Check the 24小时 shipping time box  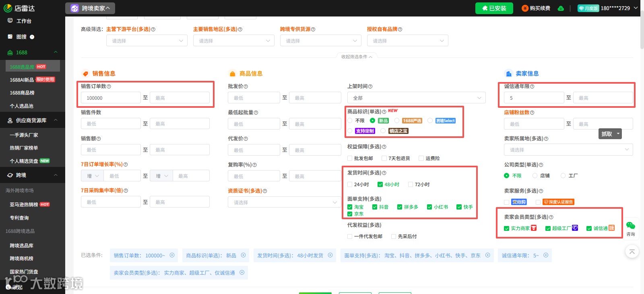(x=350, y=185)
